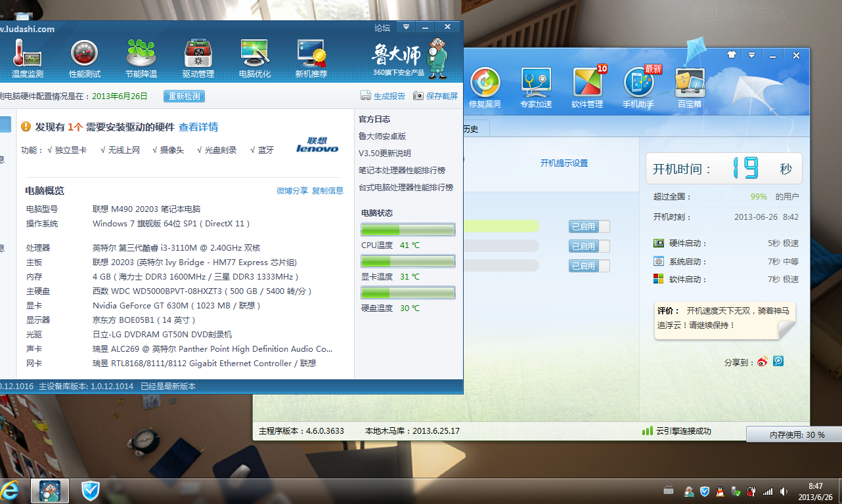Click the CPU温度 temperature bar
The image size is (842, 504).
pyautogui.click(x=408, y=230)
